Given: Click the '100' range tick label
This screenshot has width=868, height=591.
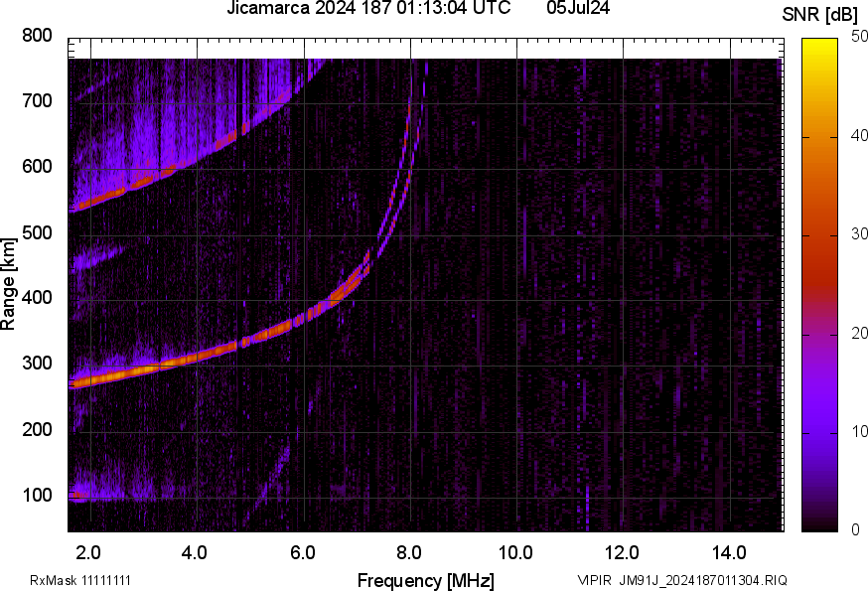Looking at the screenshot, I should [x=37, y=495].
